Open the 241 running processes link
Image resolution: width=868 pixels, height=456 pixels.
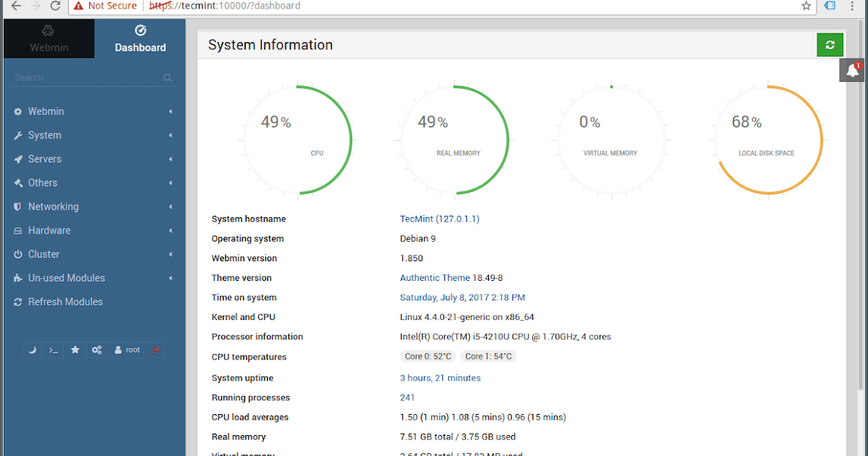[x=407, y=397]
